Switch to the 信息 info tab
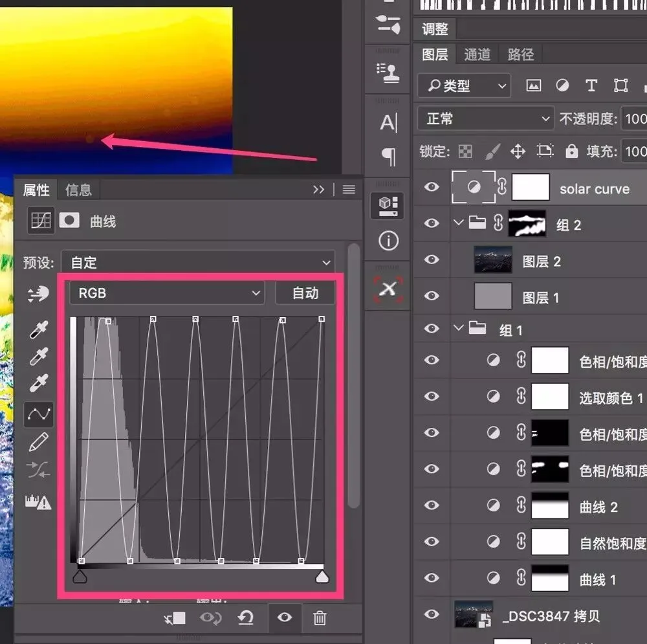 coord(78,190)
